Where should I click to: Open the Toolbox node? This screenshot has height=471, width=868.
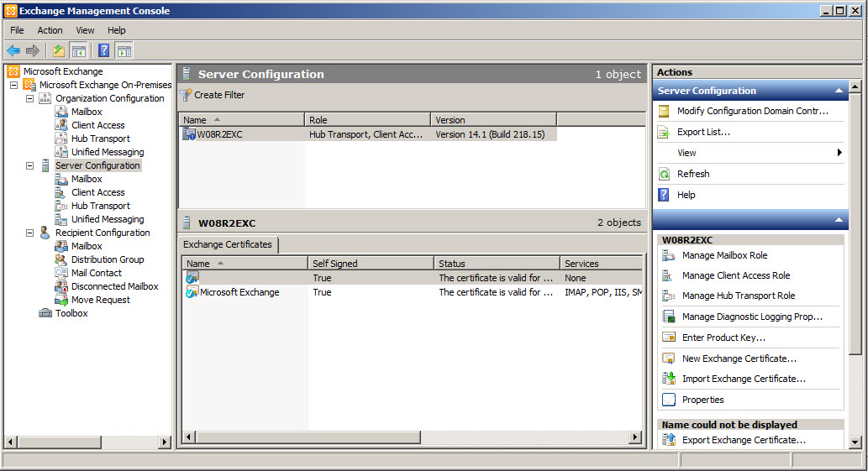point(71,313)
